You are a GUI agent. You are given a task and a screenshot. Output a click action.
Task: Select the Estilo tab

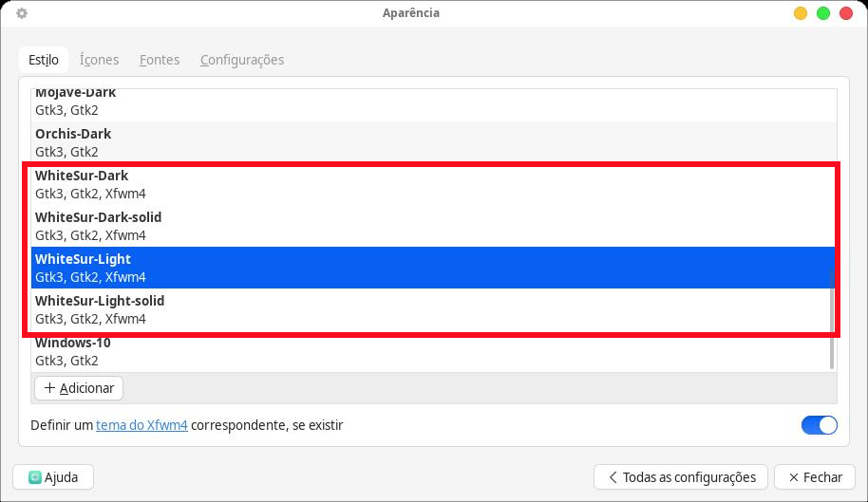click(x=44, y=60)
